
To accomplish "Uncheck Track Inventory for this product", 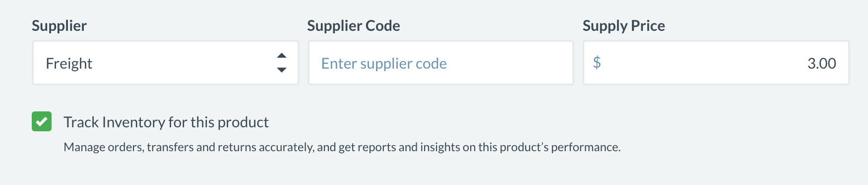I will tap(42, 122).
